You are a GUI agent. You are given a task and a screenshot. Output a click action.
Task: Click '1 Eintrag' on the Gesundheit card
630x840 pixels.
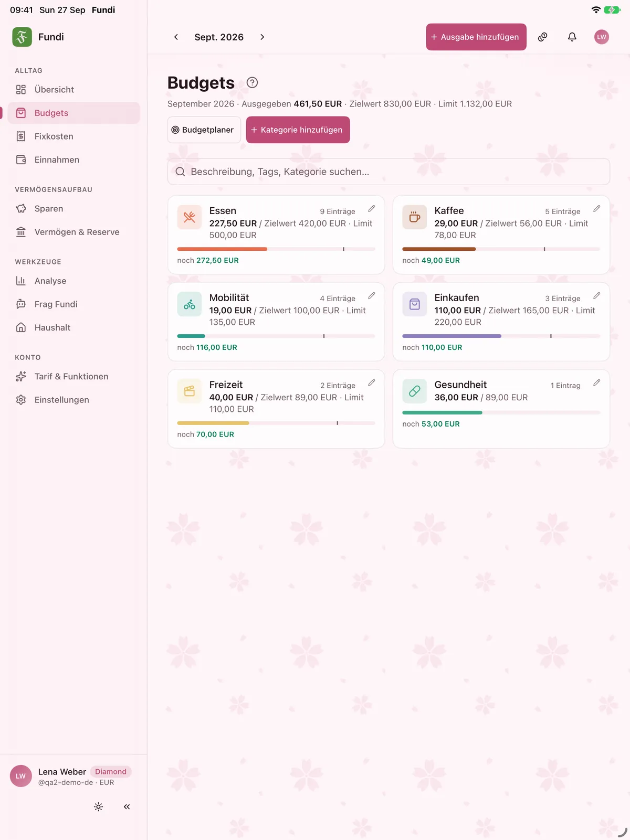point(565,386)
